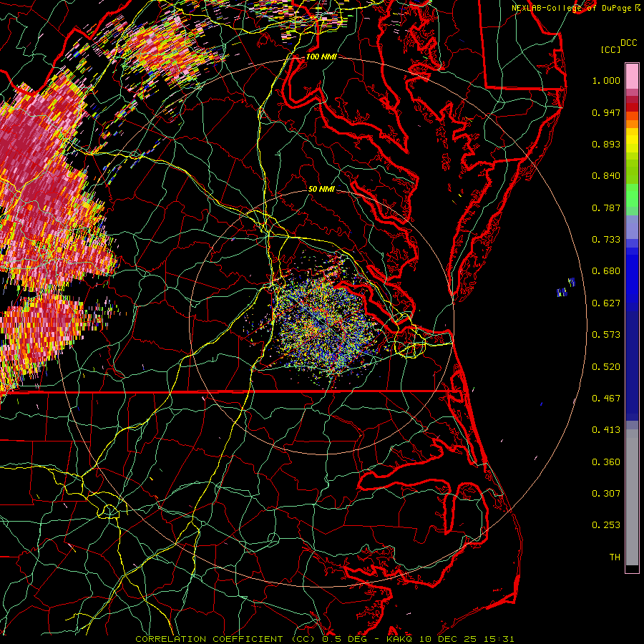Viewport: 644px width, 644px height.
Task: Click the 0.413 scale label
Action: point(606,430)
